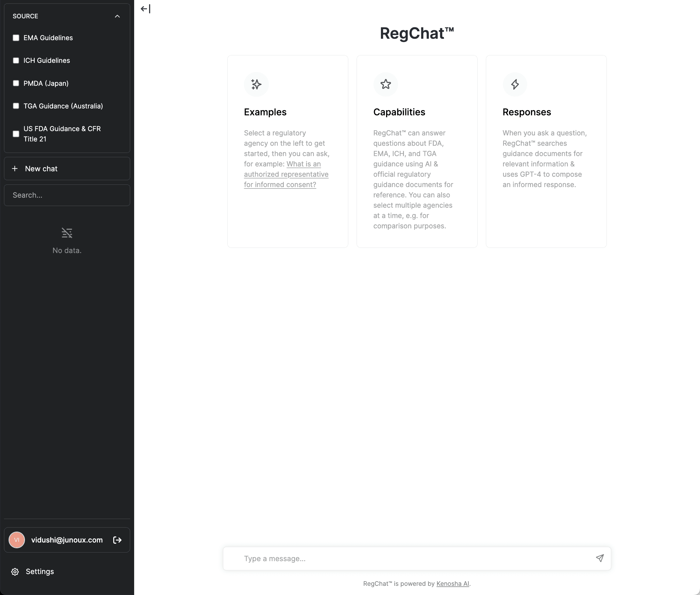
Task: Click the Settings gear icon
Action: (x=15, y=572)
